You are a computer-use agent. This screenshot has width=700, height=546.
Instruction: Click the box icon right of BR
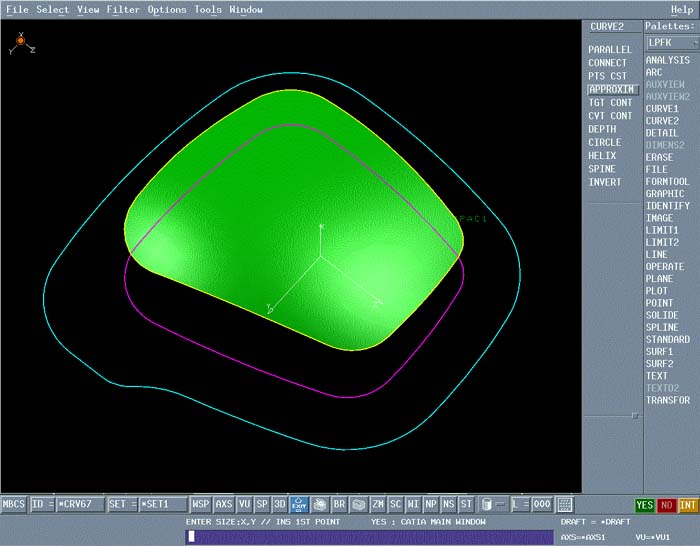(x=358, y=505)
